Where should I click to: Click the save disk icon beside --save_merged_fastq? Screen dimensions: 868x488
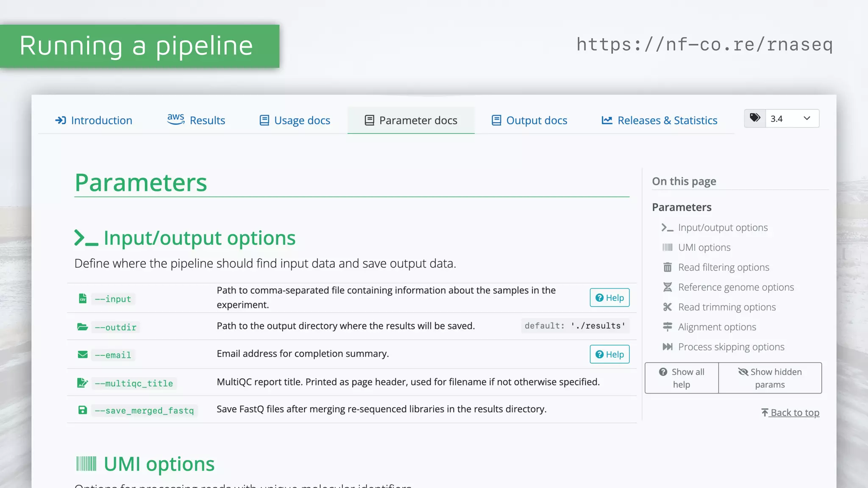coord(83,410)
